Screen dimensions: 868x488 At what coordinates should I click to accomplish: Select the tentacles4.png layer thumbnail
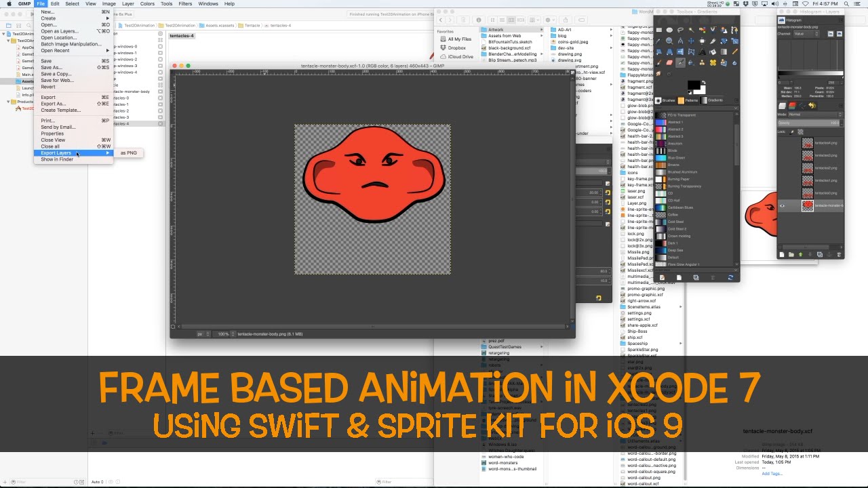pyautogui.click(x=807, y=143)
